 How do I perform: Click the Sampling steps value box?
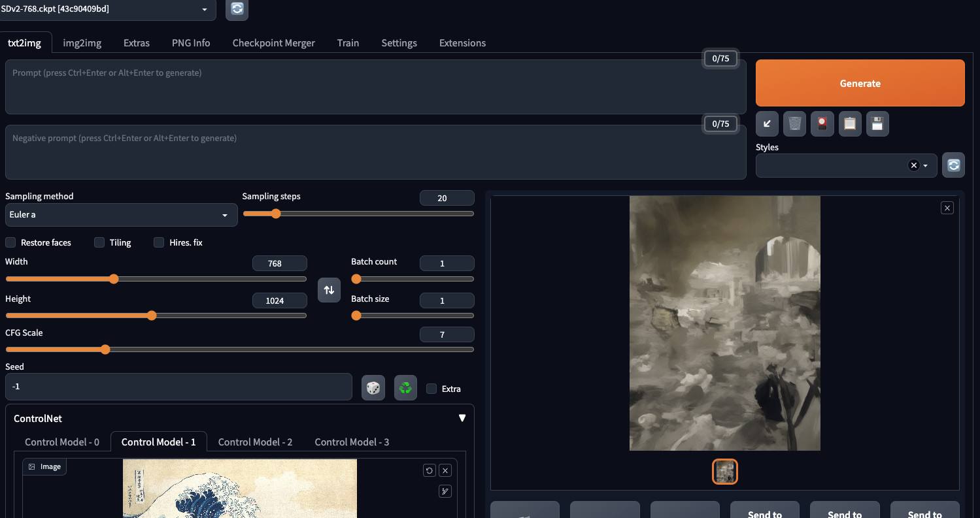click(x=447, y=198)
